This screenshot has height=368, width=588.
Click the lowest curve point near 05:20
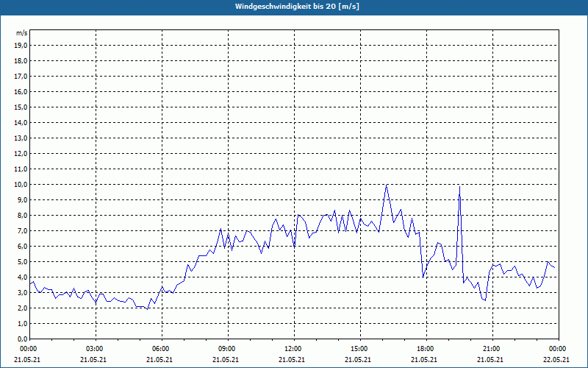(148, 309)
